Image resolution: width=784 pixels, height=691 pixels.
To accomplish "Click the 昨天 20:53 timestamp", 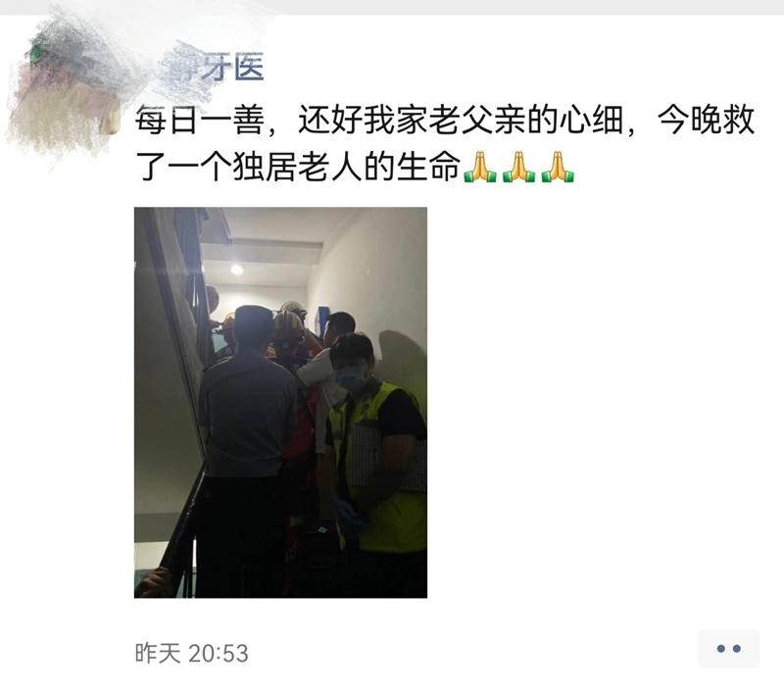I will pyautogui.click(x=191, y=653).
